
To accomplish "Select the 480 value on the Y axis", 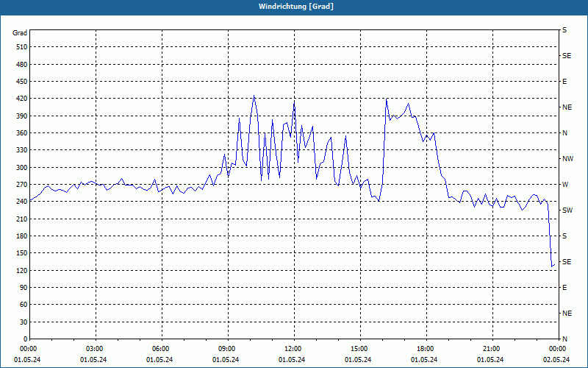I will 21,65.
